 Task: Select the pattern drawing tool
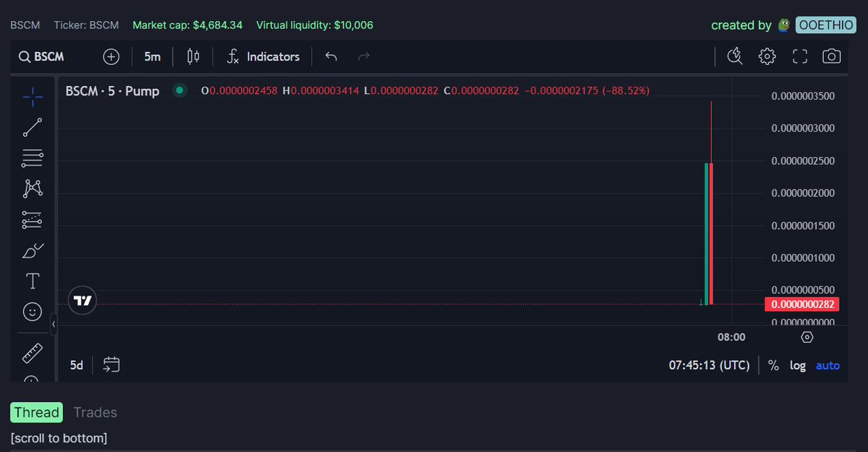pos(33,189)
